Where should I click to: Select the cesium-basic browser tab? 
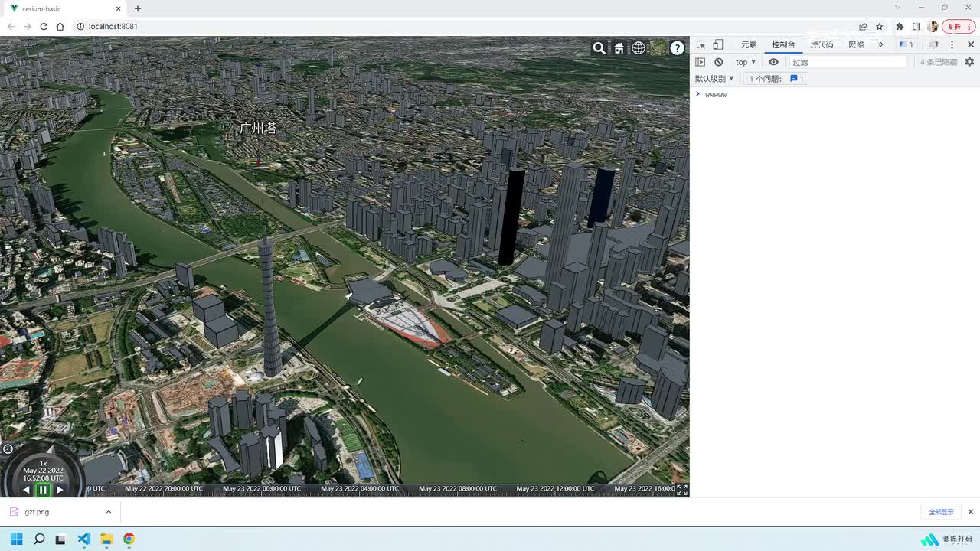coord(65,9)
